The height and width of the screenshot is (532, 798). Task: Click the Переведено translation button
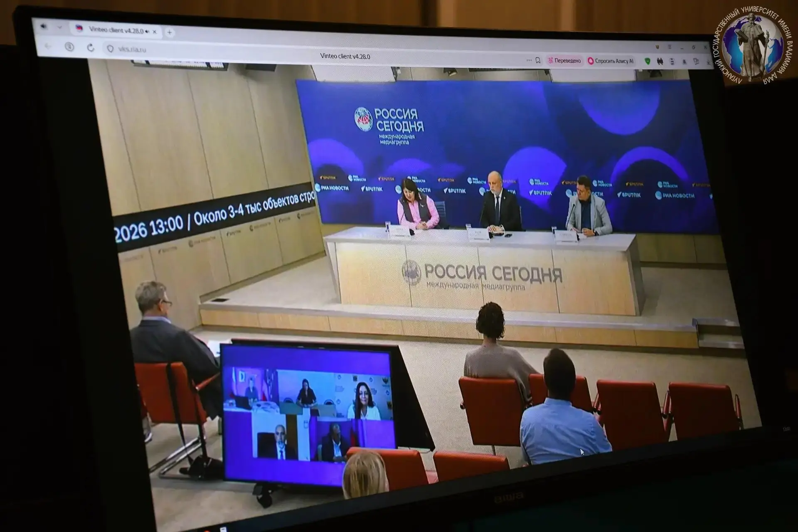click(x=564, y=61)
